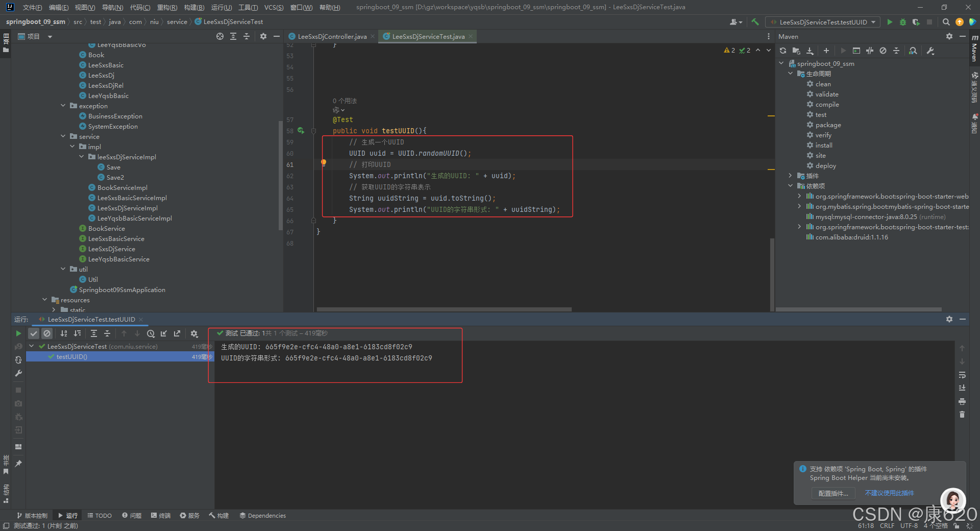This screenshot has width=980, height=531.
Task: Click the 不建议使用此插件 link
Action: [x=889, y=493]
